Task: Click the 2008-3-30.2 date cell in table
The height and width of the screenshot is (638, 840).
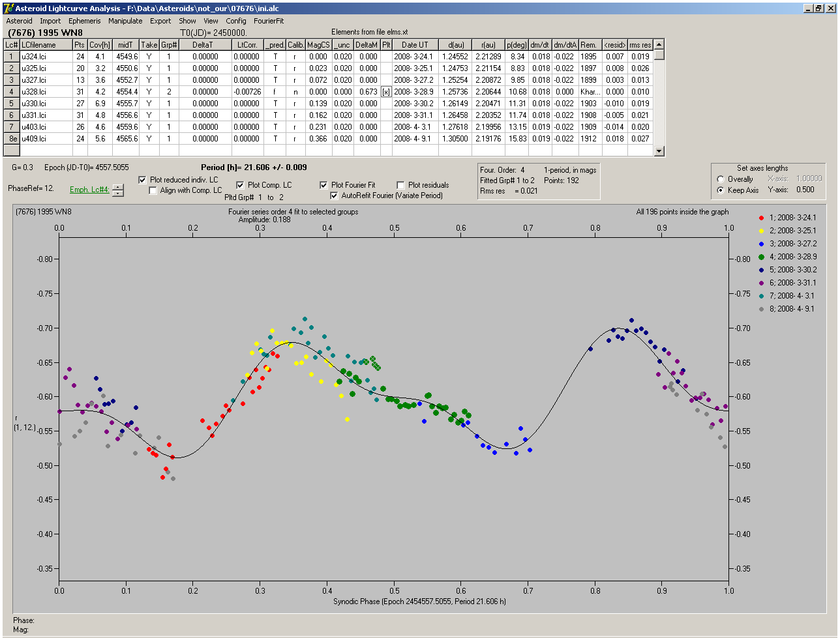Action: [415, 104]
